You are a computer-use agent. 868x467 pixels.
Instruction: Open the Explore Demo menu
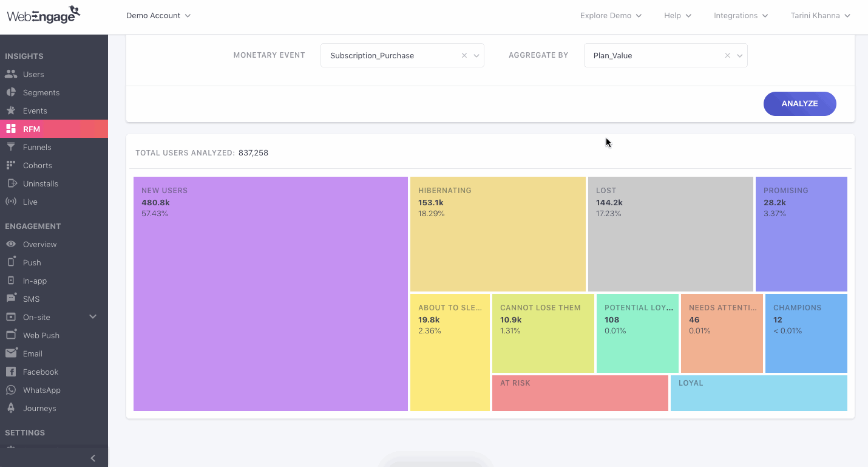(x=611, y=15)
